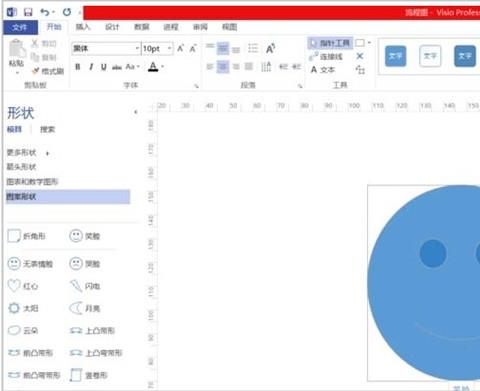Toggle Underline formatting
The image size is (480, 391).
pyautogui.click(x=104, y=67)
